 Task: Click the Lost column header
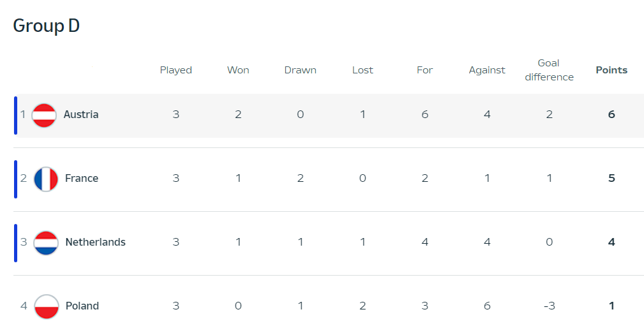click(363, 70)
